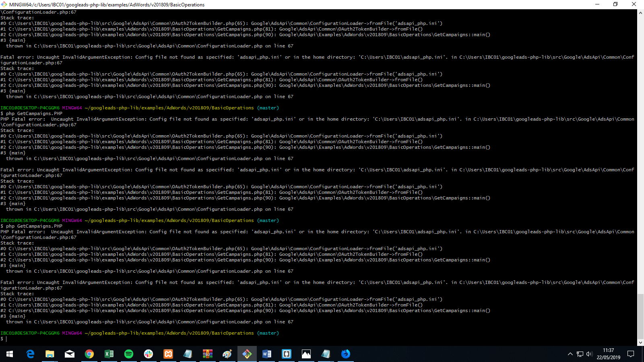This screenshot has height=362, width=644.
Task: Launch Google Chrome from the taskbar
Action: click(x=89, y=354)
